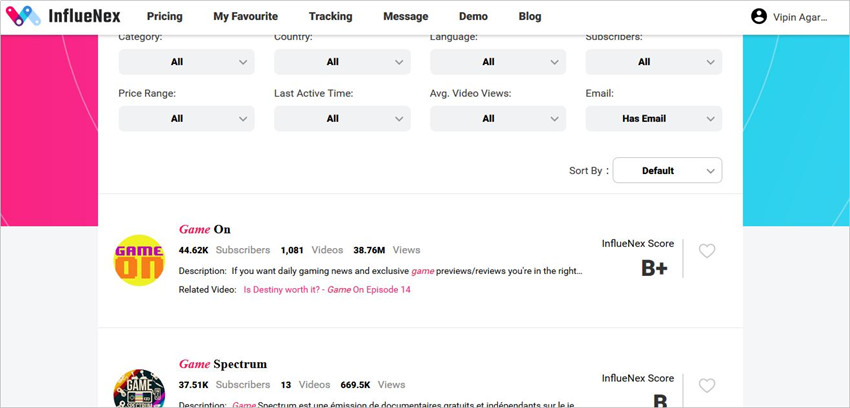Click the B+ InflueNex Score
Image resolution: width=850 pixels, height=408 pixels.
(x=654, y=268)
